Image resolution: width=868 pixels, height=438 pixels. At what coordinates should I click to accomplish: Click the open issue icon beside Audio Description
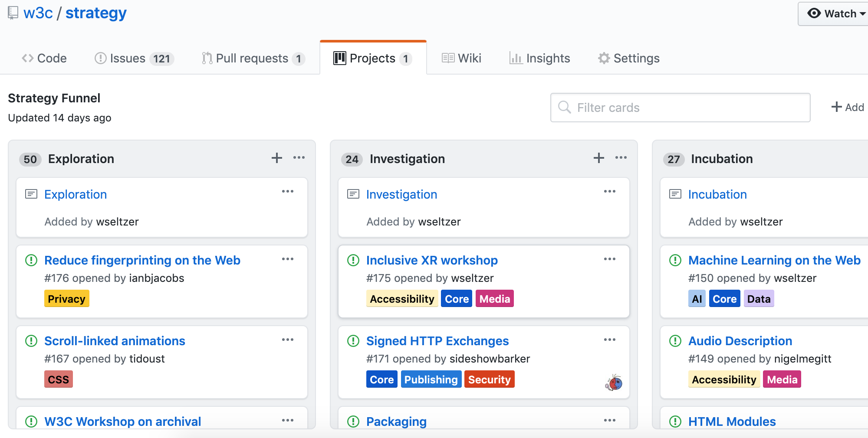click(x=675, y=341)
